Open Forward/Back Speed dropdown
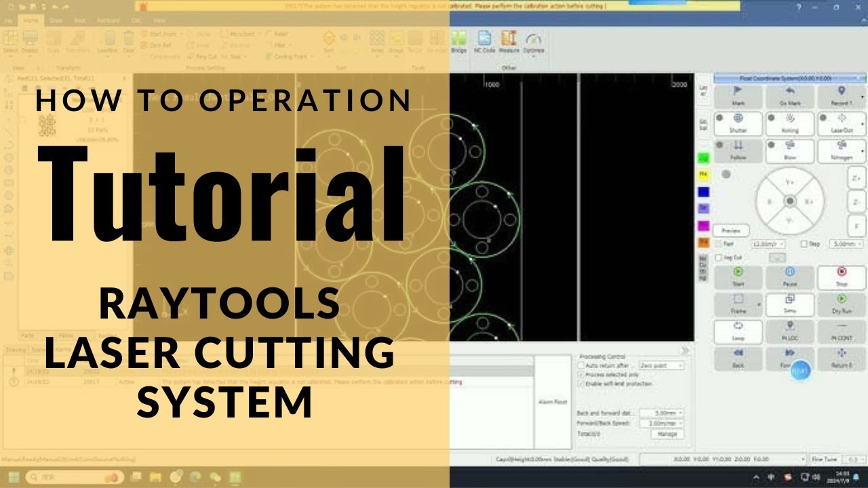The width and height of the screenshot is (868, 488). pyautogui.click(x=660, y=423)
